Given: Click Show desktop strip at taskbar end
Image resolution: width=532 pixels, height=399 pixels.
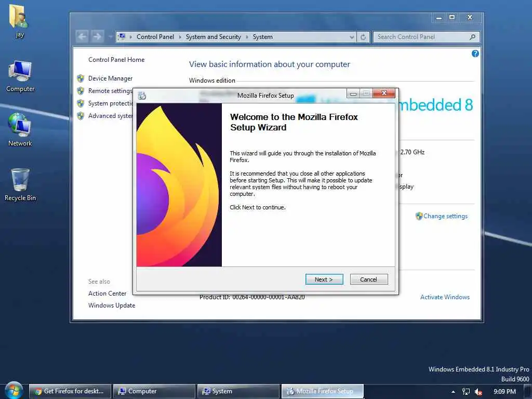Looking at the screenshot, I should (x=528, y=392).
